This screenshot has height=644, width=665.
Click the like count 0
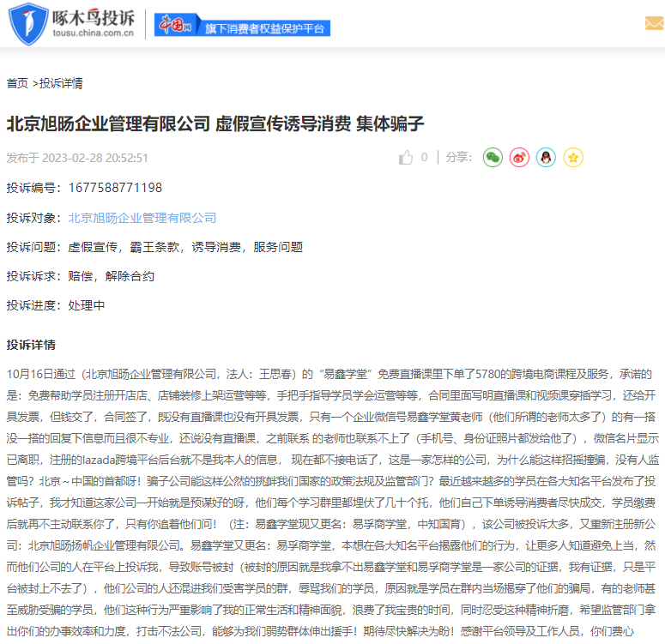[424, 157]
